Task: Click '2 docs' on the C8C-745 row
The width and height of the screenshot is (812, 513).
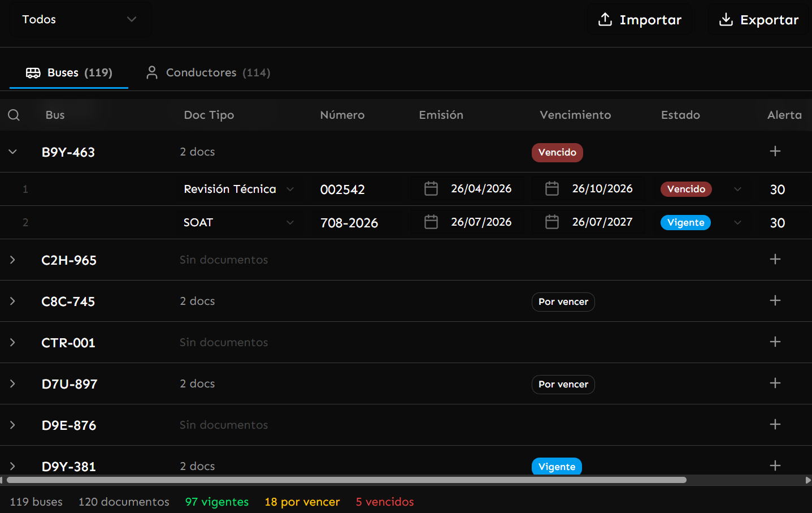Action: [197, 301]
